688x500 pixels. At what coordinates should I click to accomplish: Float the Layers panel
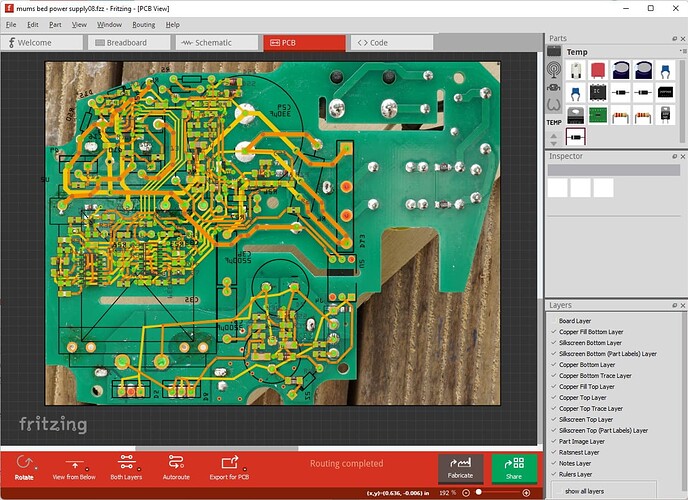coord(674,305)
